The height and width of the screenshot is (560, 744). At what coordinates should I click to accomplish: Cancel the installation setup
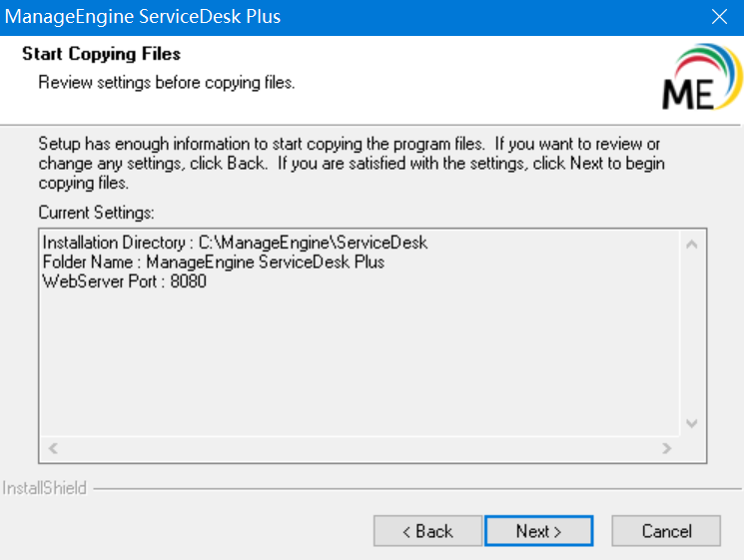coord(666,531)
